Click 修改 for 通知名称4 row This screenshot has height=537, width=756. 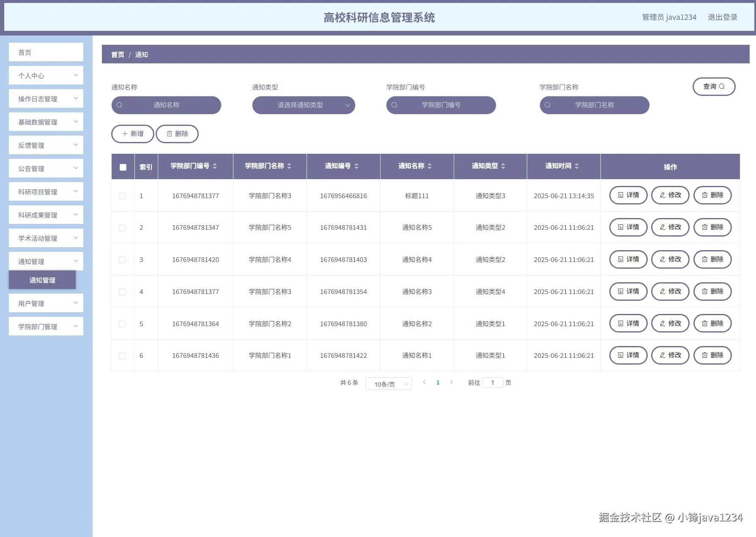[670, 259]
